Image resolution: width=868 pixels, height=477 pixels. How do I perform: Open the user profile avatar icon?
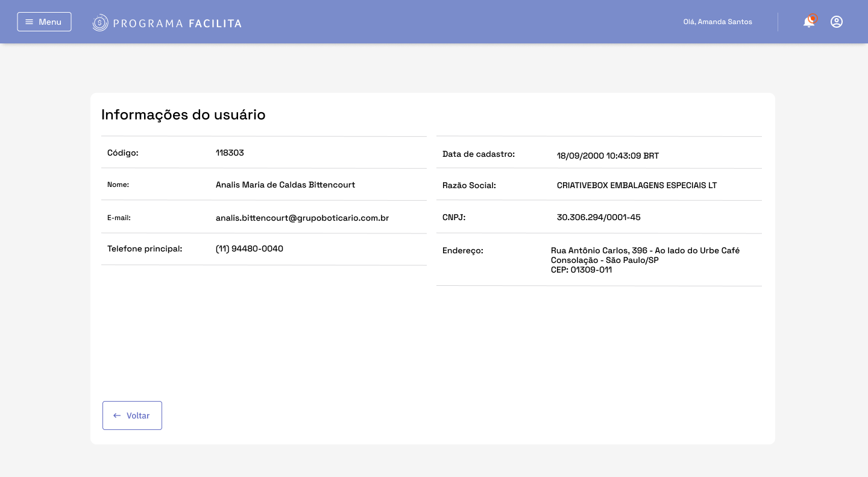coord(837,22)
